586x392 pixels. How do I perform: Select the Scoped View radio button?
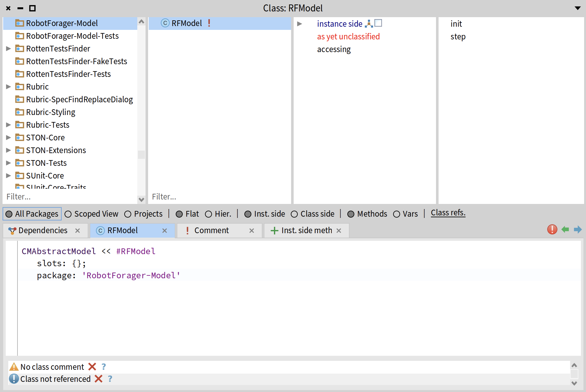[68, 214]
